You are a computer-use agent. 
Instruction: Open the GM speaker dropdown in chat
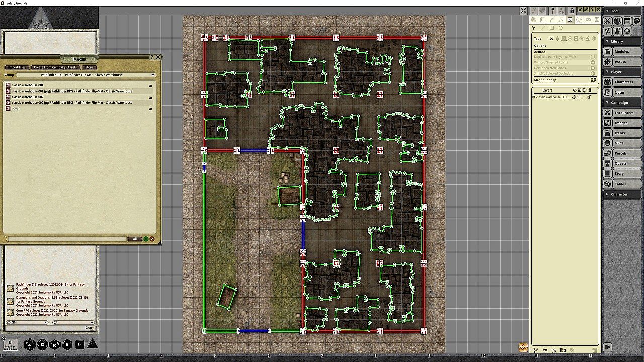tap(28, 322)
